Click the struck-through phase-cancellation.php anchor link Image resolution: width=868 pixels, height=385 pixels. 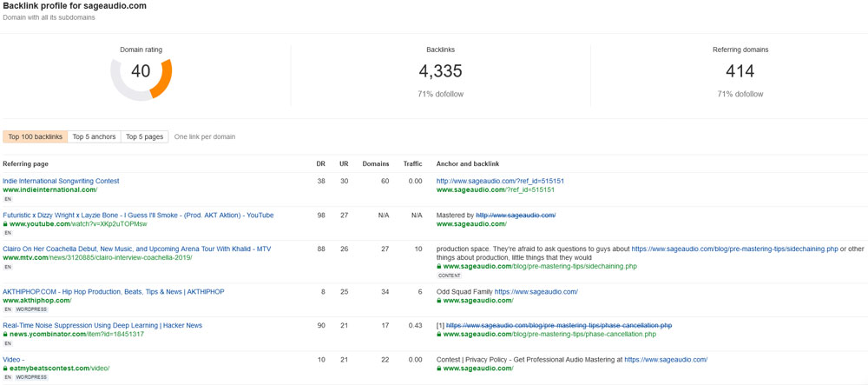(x=559, y=326)
